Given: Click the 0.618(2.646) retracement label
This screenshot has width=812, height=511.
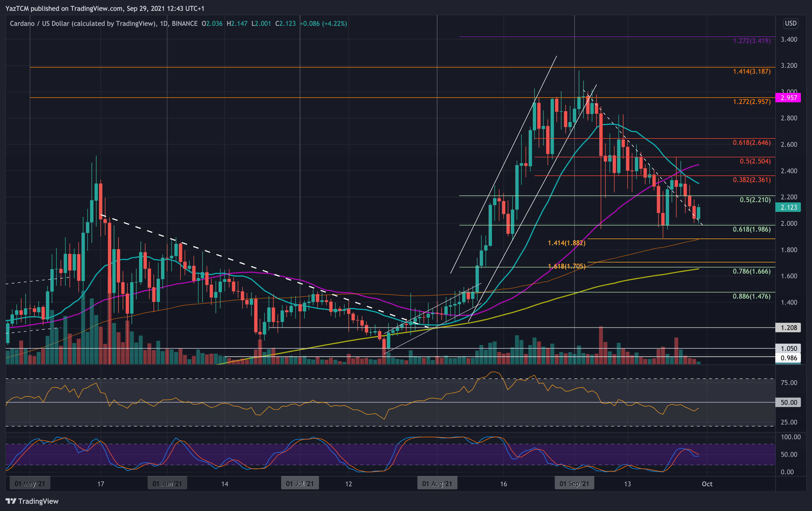Looking at the screenshot, I should click(x=752, y=143).
